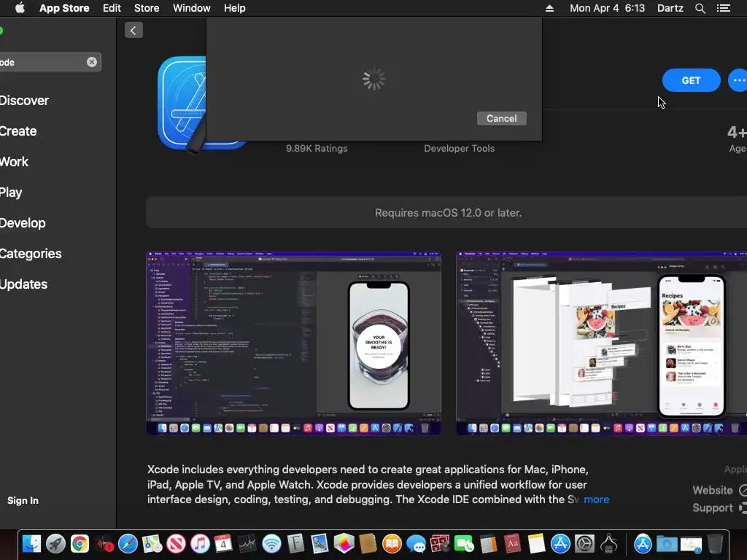Click the 'Developer Tools' category label
Viewport: 747px width, 560px height.
tap(460, 149)
